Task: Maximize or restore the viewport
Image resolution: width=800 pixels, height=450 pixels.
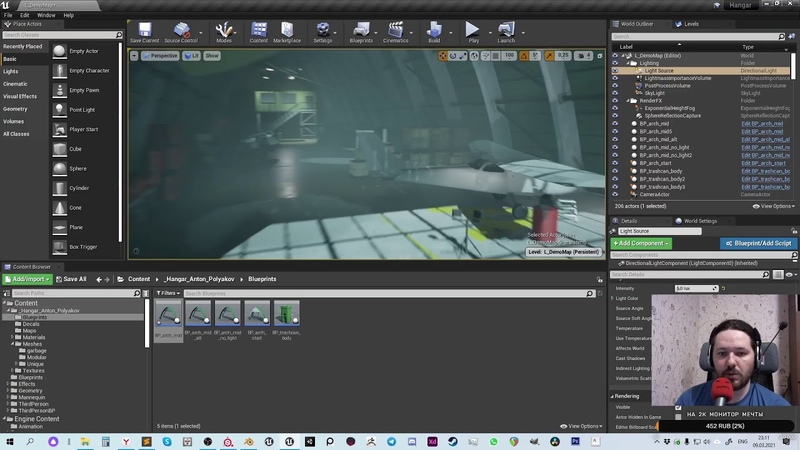Action: tap(599, 56)
